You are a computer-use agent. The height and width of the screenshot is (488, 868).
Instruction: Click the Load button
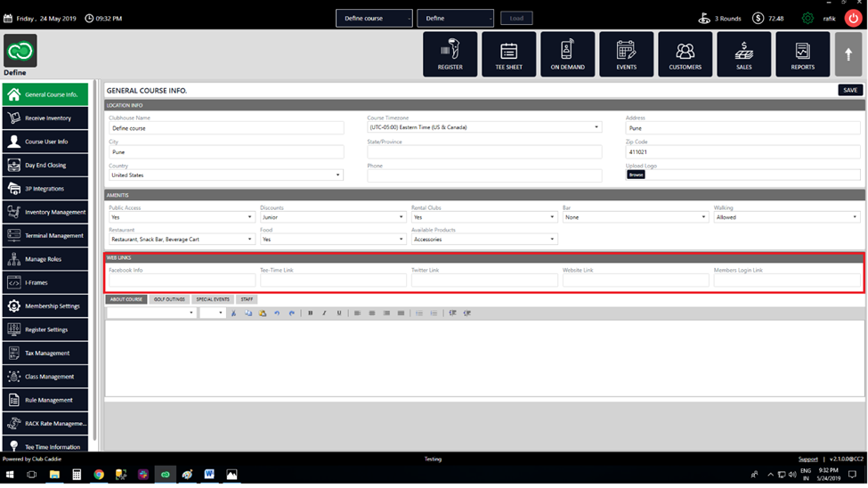click(x=516, y=19)
